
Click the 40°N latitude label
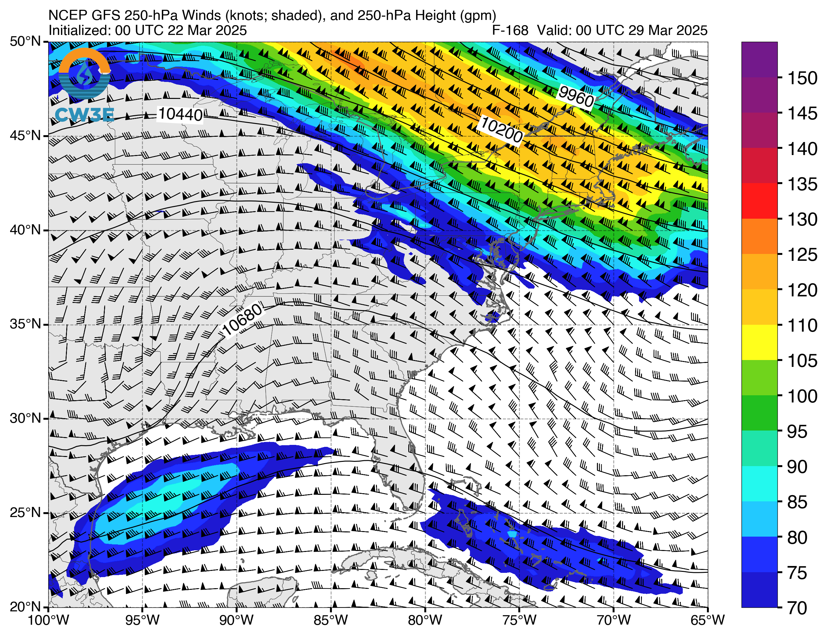[x=25, y=230]
